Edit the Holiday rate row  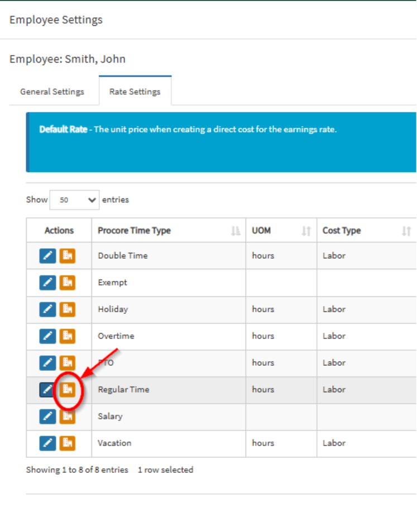click(47, 309)
